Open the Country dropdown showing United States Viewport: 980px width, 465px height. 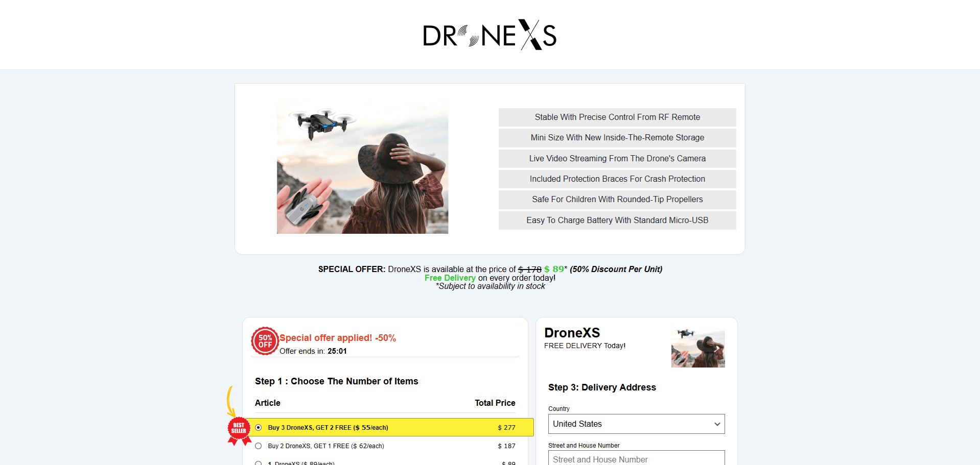pyautogui.click(x=636, y=424)
